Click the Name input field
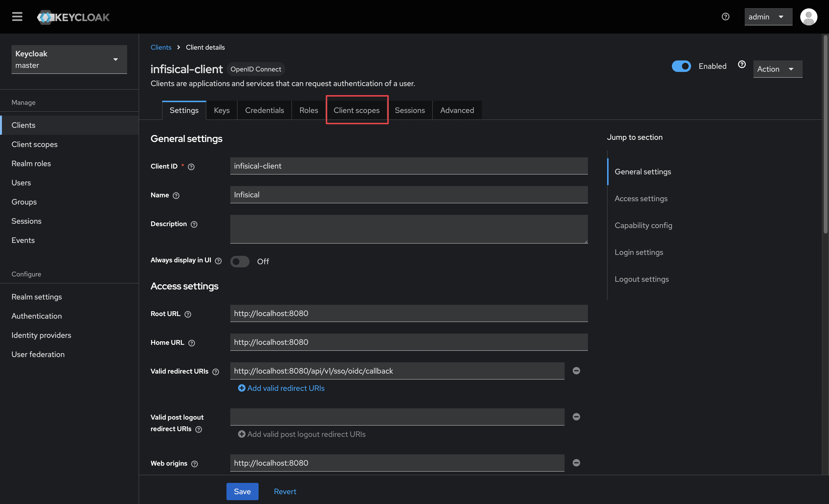The width and height of the screenshot is (829, 504). pyautogui.click(x=409, y=195)
